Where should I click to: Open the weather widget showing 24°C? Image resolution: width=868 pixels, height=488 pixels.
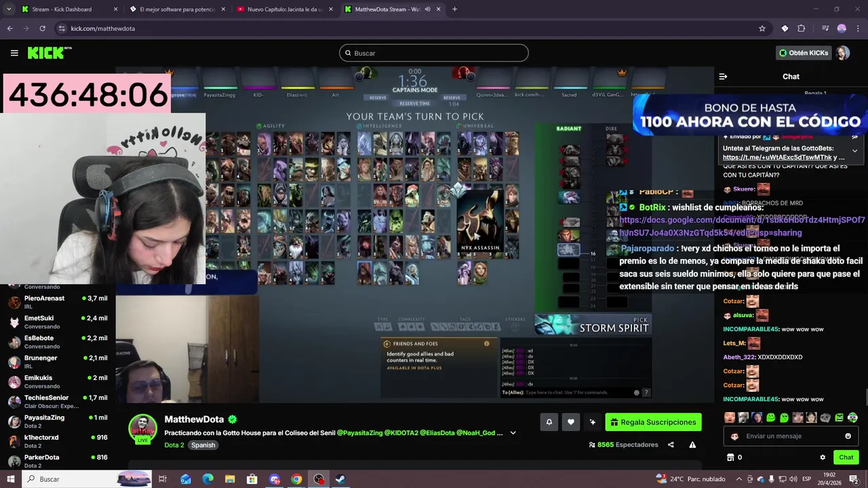(x=690, y=479)
